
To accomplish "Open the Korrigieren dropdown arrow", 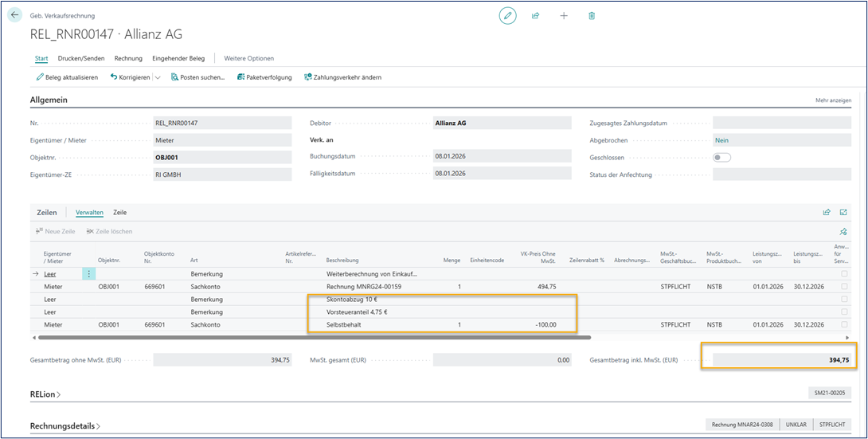I will (x=157, y=77).
